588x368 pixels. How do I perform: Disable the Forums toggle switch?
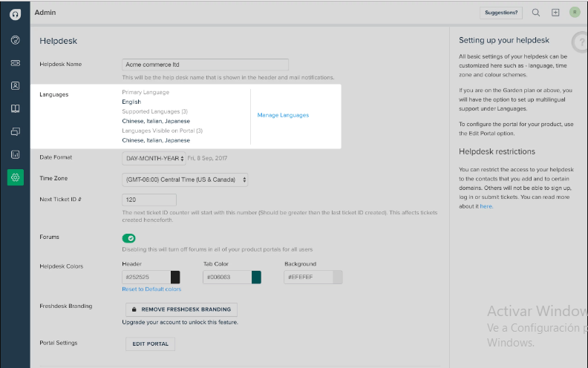[129, 238]
